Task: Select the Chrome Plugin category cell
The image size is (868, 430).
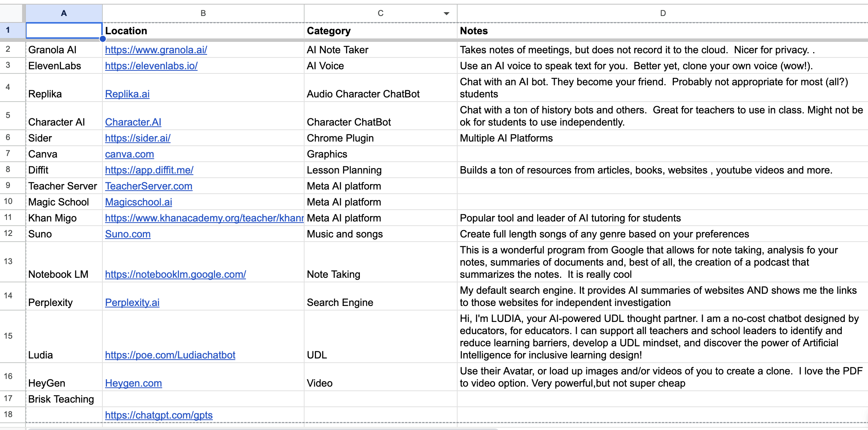Action: (x=380, y=138)
